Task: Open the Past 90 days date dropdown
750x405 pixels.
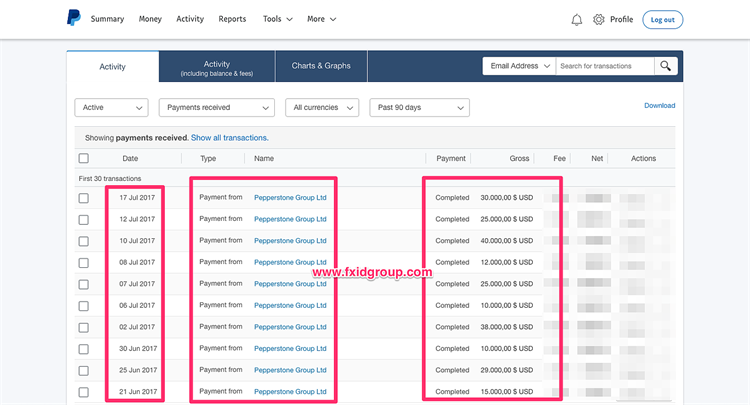Action: point(419,108)
